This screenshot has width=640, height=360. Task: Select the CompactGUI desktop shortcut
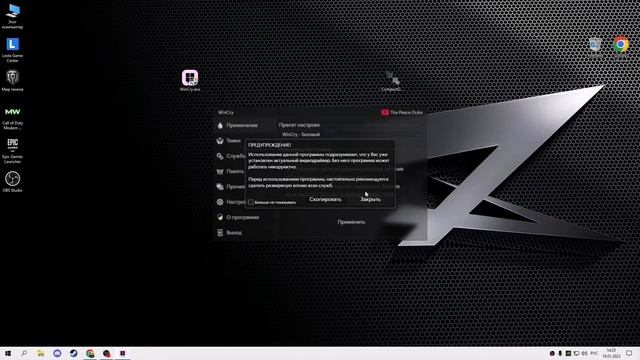[392, 81]
